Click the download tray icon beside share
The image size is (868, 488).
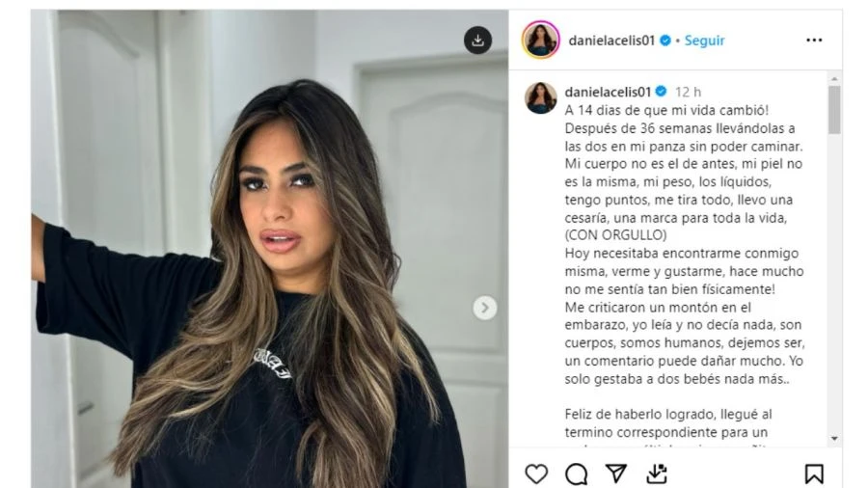(657, 474)
